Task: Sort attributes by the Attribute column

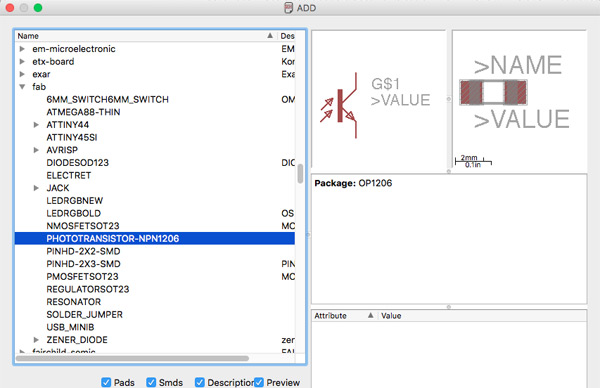Action: coord(344,316)
